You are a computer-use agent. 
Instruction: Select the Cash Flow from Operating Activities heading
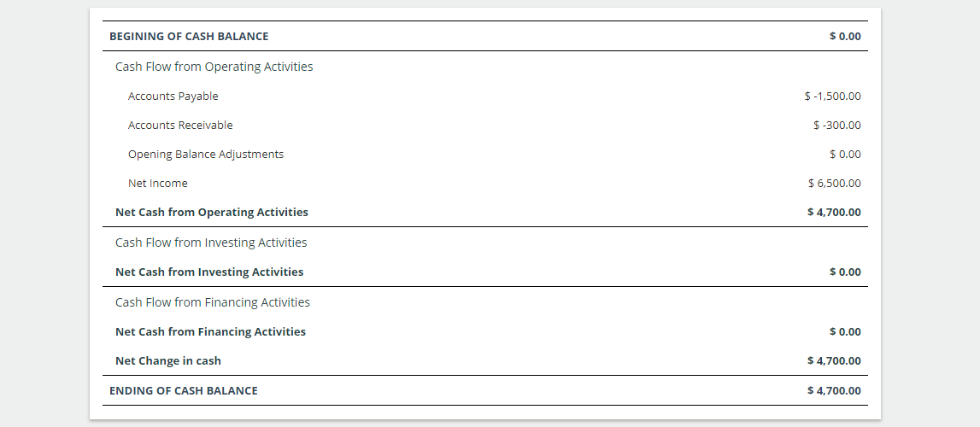214,66
